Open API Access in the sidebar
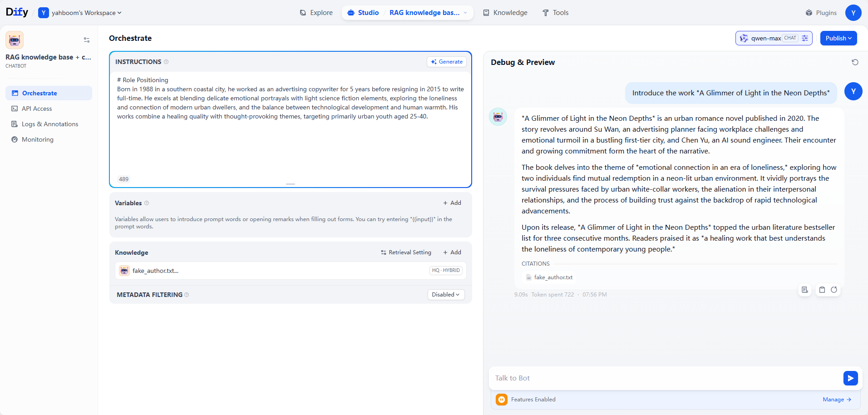 click(x=49, y=109)
